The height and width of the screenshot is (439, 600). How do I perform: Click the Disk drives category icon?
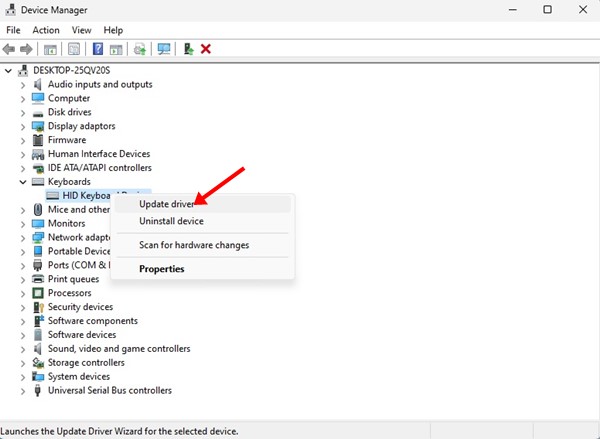pyautogui.click(x=38, y=113)
